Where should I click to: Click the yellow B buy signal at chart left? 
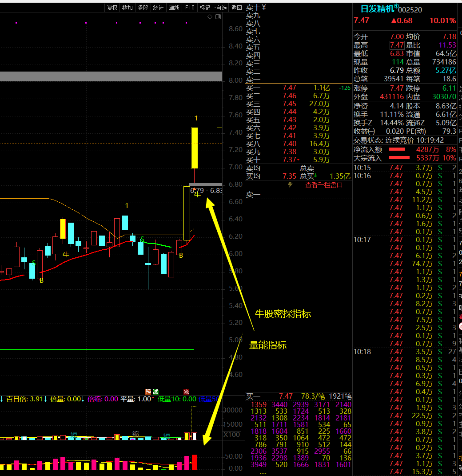(x=42, y=280)
